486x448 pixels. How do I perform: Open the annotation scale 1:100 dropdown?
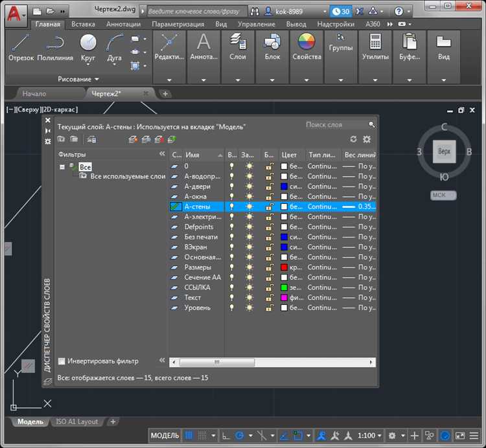pyautogui.click(x=369, y=436)
